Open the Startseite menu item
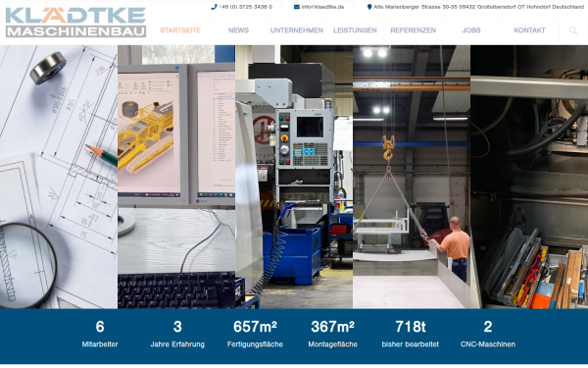Screen dimensions: 588x368 tap(180, 30)
